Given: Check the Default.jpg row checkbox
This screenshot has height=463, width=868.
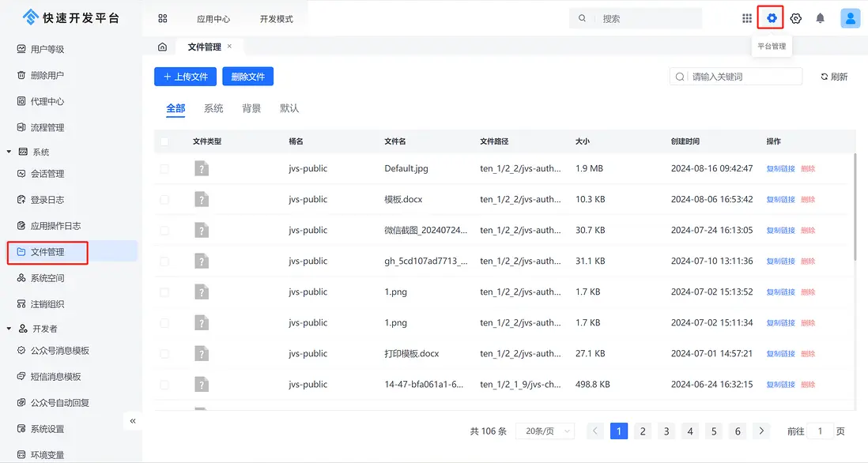Looking at the screenshot, I should pos(164,168).
